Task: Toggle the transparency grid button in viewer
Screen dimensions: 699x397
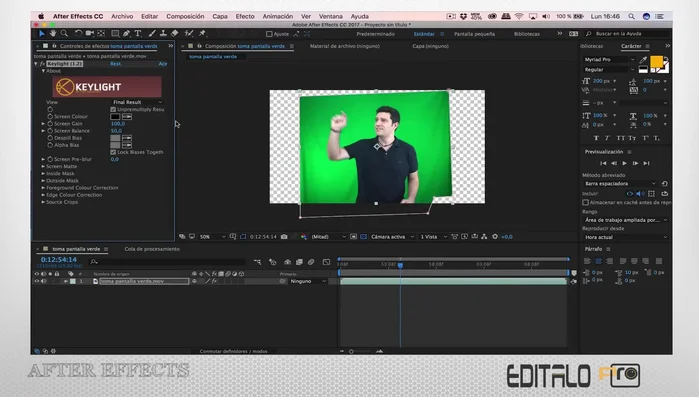Action: pos(363,237)
